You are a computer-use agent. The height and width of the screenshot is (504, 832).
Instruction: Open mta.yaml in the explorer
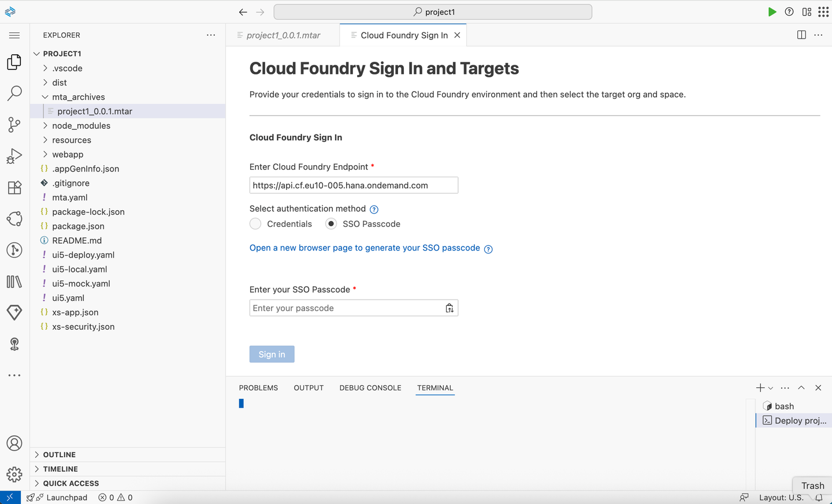(x=128, y=197)
